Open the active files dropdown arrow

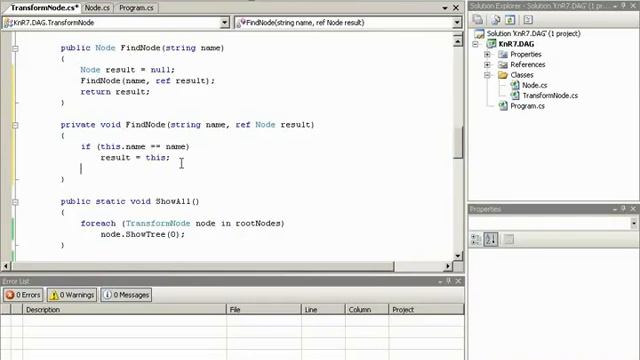(445, 8)
